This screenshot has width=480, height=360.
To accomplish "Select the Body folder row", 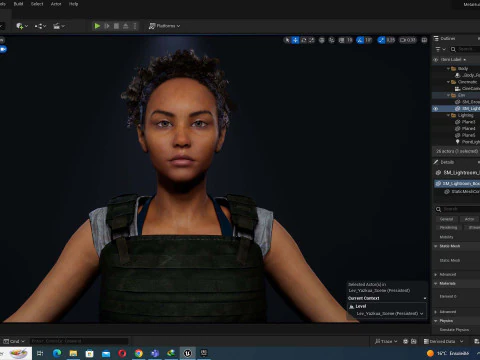I will [456, 69].
